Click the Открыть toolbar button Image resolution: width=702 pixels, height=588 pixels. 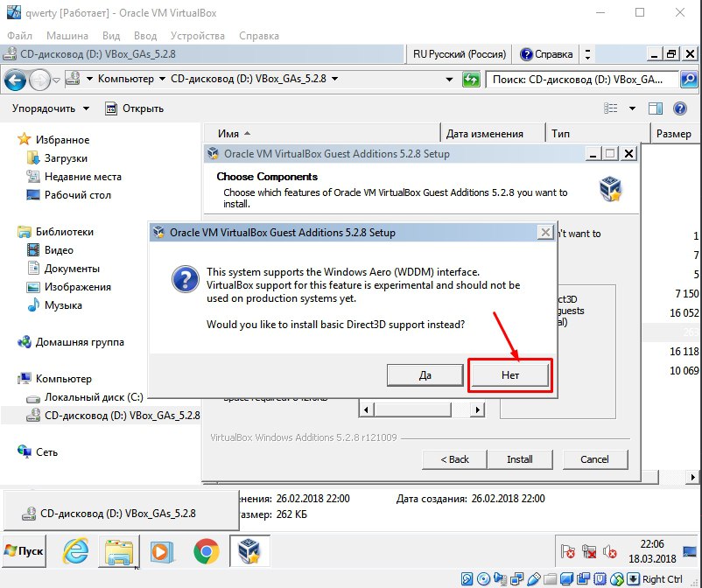134,108
